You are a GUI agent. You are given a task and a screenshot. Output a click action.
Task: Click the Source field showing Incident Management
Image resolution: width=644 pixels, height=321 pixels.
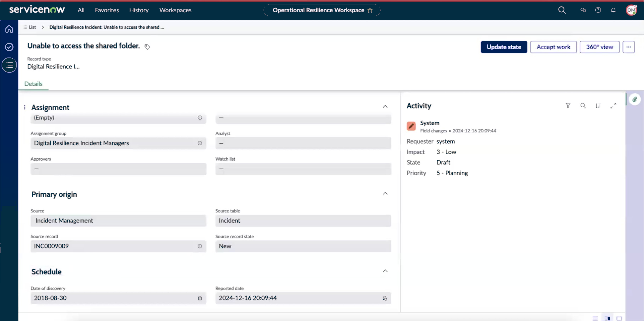coord(118,220)
